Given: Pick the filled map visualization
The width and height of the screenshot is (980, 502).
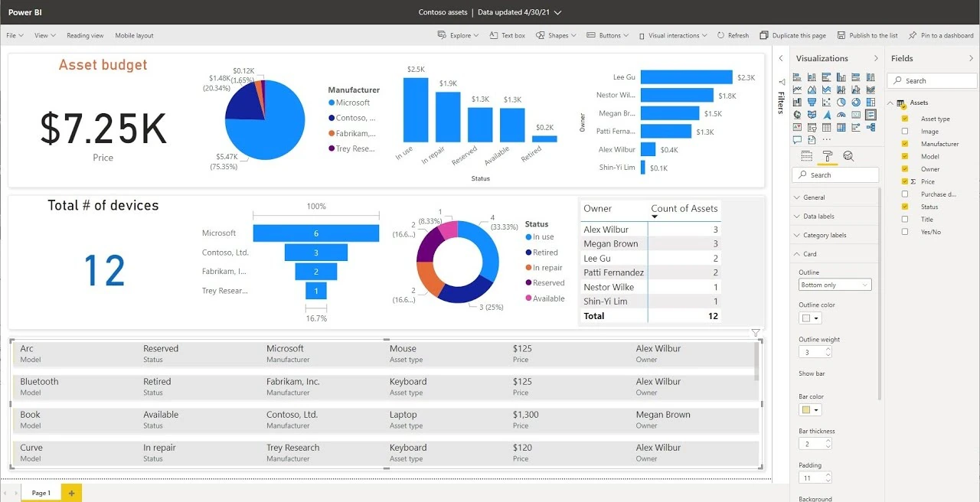Looking at the screenshot, I should (x=812, y=115).
